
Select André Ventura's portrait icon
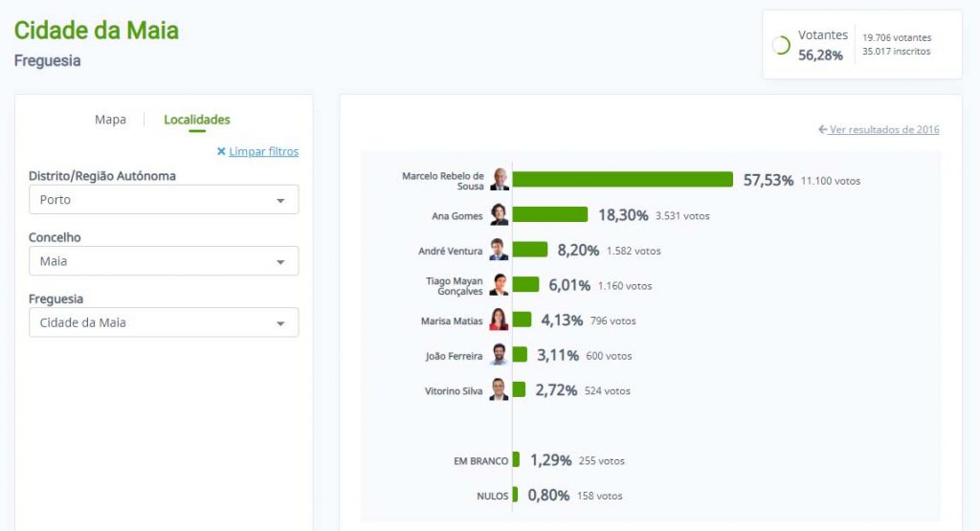click(500, 250)
